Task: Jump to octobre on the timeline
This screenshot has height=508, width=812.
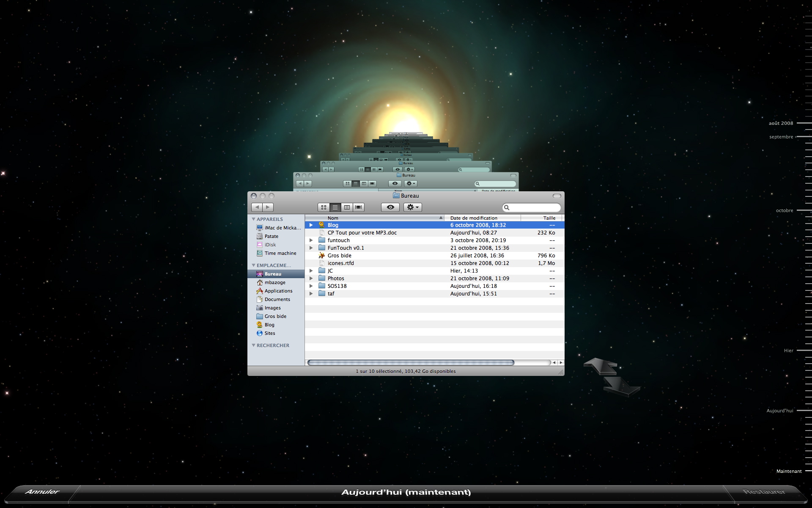Action: [x=785, y=210]
